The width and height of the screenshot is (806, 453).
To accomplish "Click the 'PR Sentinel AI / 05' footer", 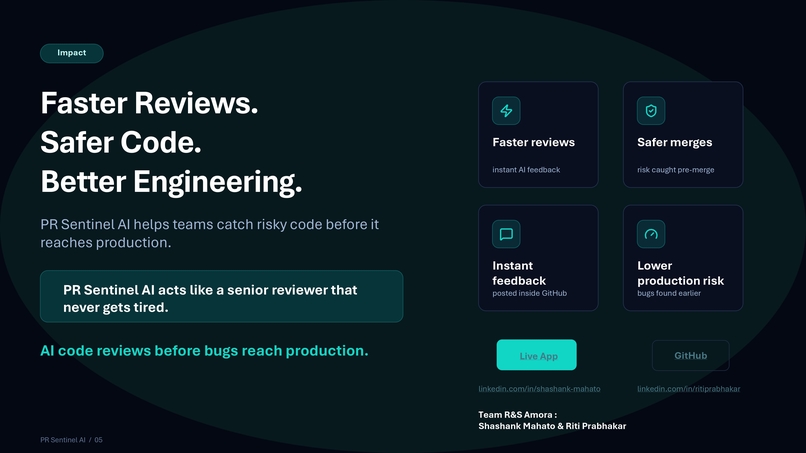I will [71, 440].
